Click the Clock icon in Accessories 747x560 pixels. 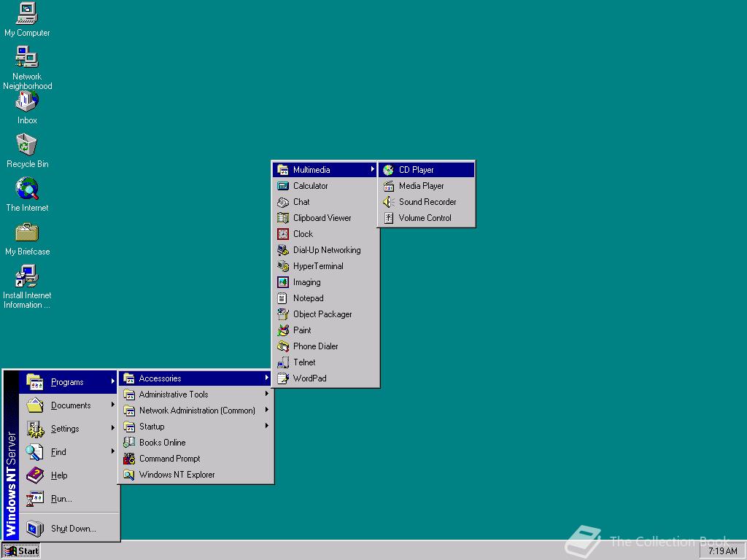click(283, 234)
